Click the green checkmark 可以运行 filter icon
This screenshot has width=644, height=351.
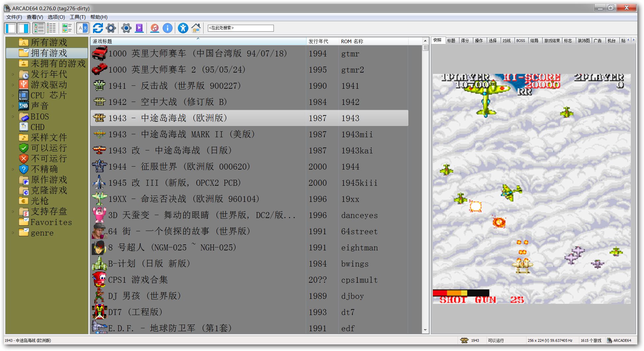[x=24, y=148]
